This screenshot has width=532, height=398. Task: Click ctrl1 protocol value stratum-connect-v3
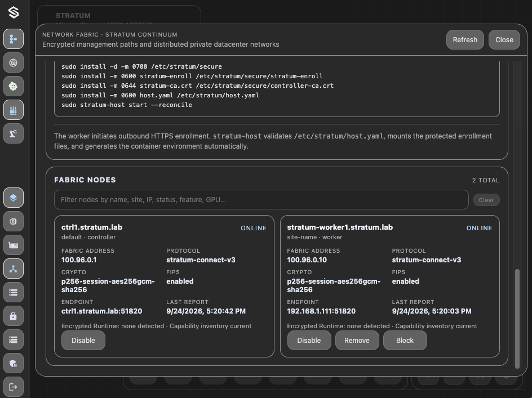pyautogui.click(x=201, y=260)
